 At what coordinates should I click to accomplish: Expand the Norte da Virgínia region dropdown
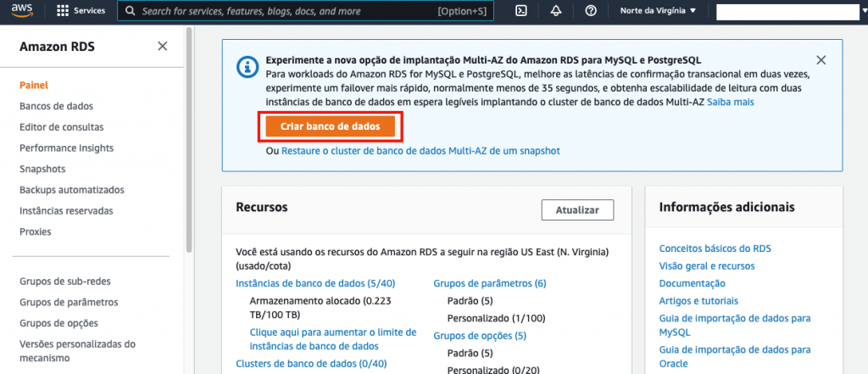[x=658, y=11]
